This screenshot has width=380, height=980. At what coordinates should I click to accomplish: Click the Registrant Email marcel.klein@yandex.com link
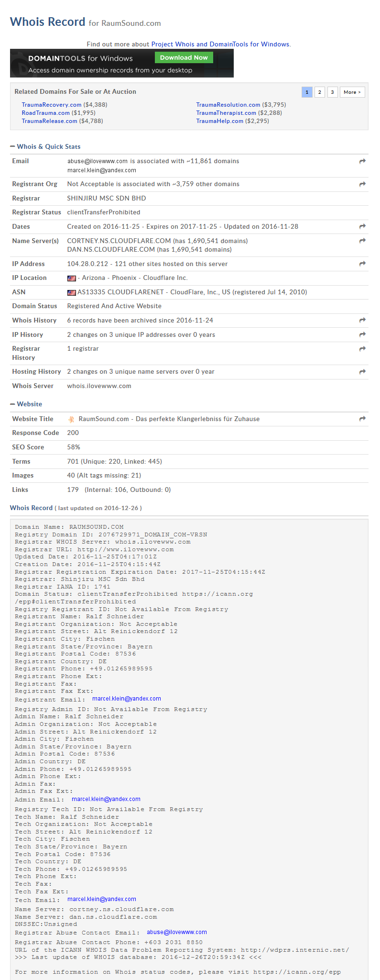coord(127,699)
